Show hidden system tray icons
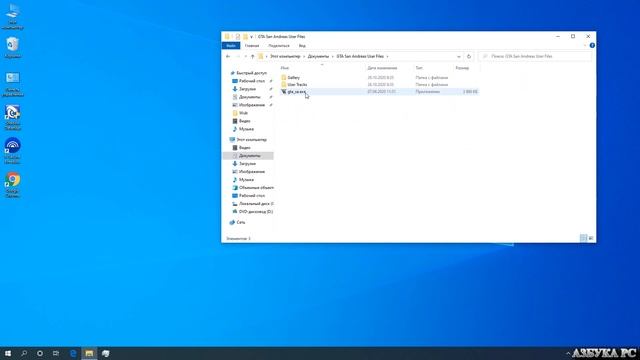The image size is (640, 360). tap(568, 353)
